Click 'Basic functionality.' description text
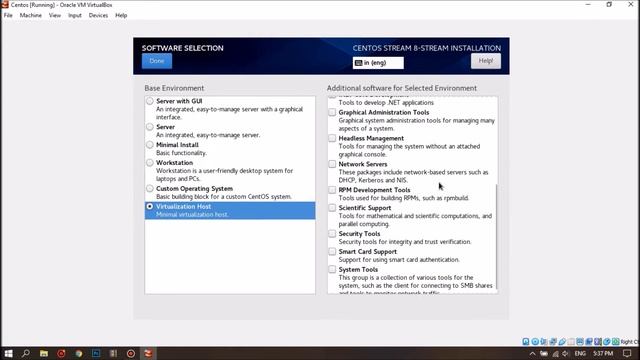This screenshot has width=640, height=360. coord(181,153)
